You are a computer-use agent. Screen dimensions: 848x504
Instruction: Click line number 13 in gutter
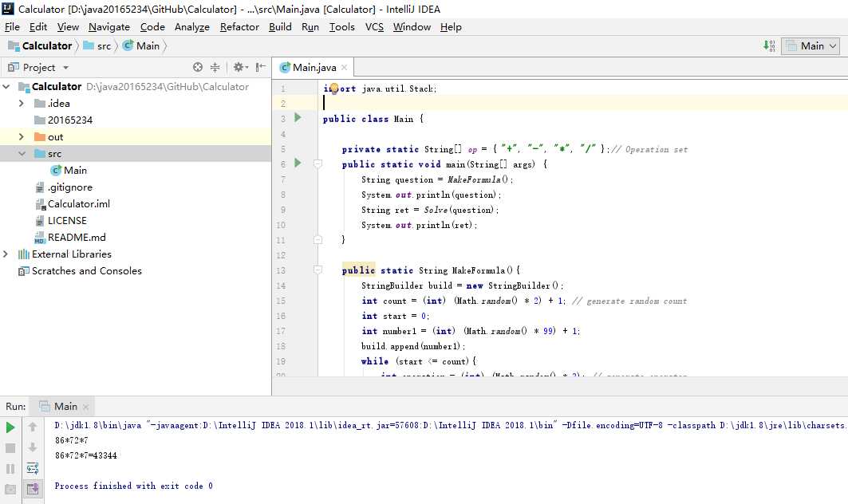281,270
